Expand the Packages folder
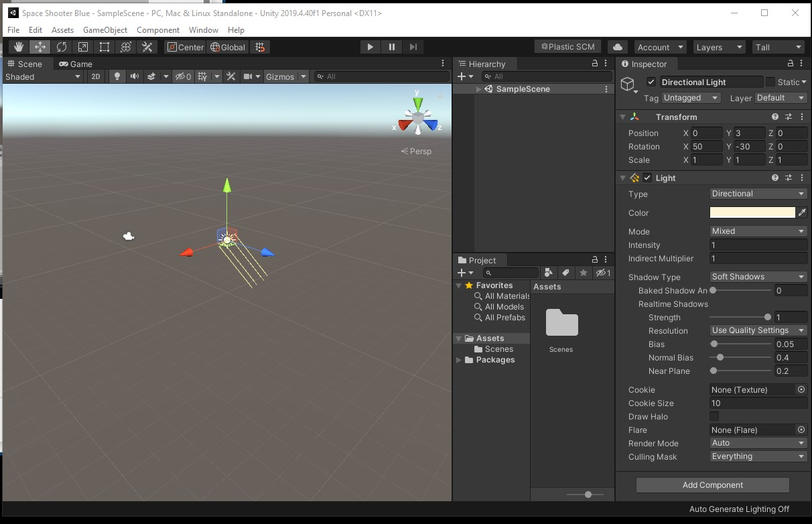 coord(459,360)
